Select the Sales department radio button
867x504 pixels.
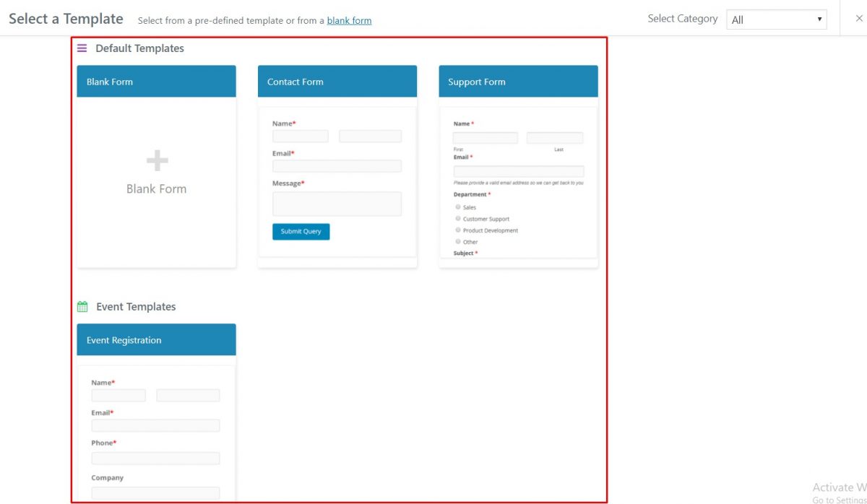click(x=458, y=207)
